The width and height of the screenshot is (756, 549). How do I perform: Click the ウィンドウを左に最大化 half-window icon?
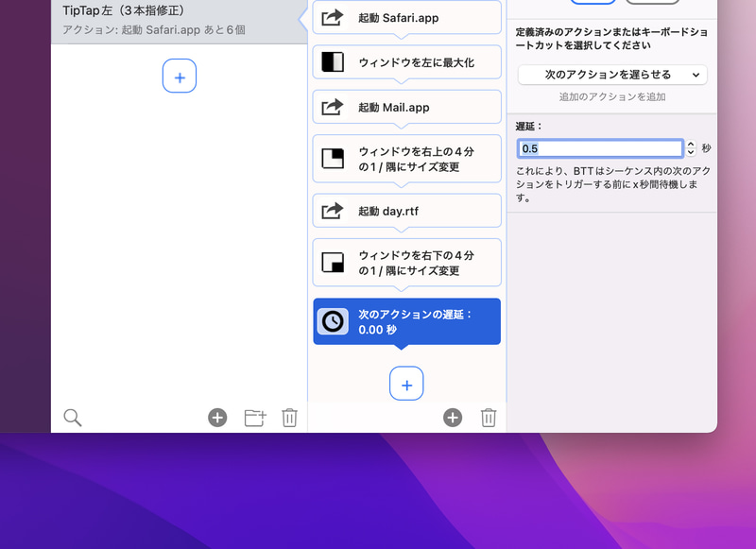coord(333,62)
